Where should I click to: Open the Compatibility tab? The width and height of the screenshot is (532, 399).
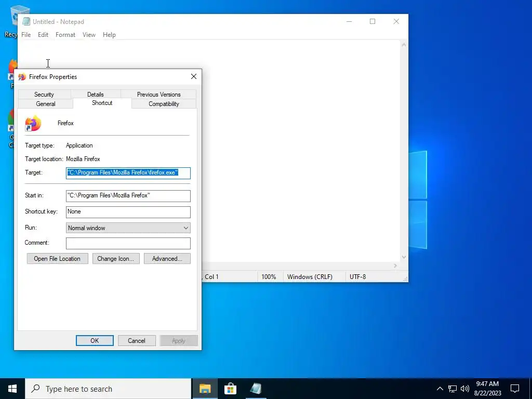tap(164, 104)
